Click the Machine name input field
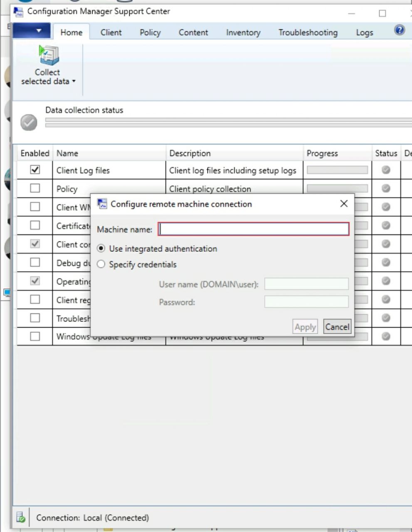Viewport: 412px width, 532px height. pos(254,229)
